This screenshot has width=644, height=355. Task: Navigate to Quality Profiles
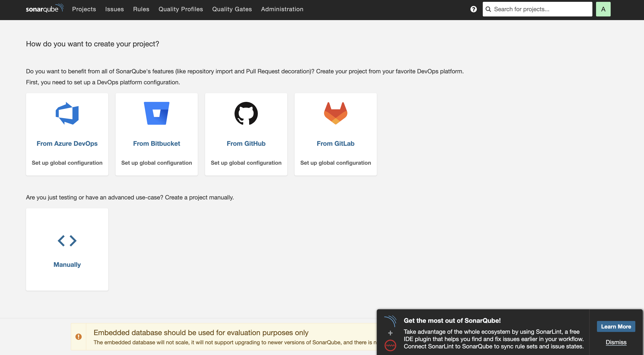point(180,9)
